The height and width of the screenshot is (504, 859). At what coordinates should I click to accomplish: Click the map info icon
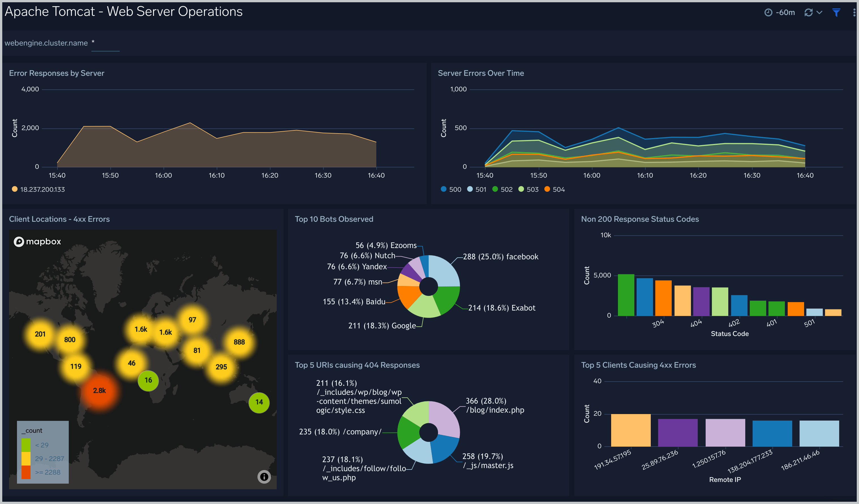point(264,476)
